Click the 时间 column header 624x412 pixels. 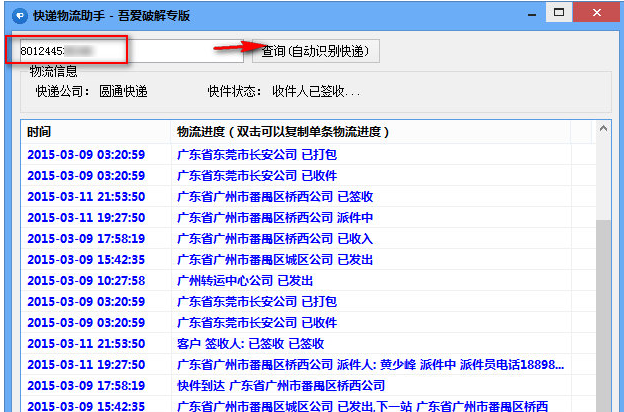click(x=40, y=132)
